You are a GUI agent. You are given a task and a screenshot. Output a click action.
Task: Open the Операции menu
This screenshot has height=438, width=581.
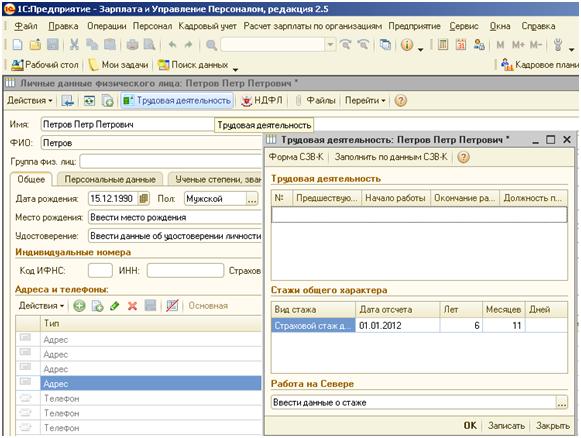point(106,26)
